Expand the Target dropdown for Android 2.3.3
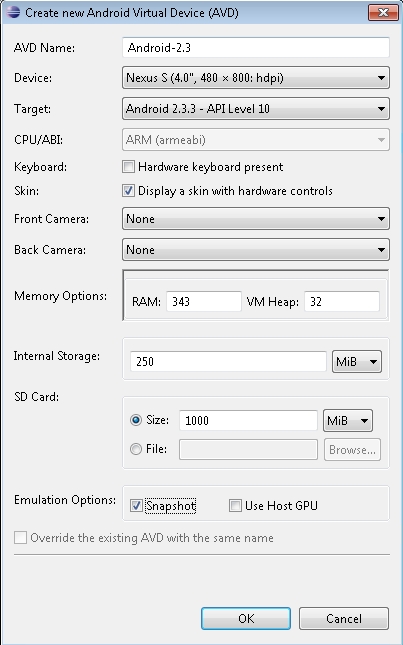Image resolution: width=403 pixels, height=645 pixels. point(256,109)
